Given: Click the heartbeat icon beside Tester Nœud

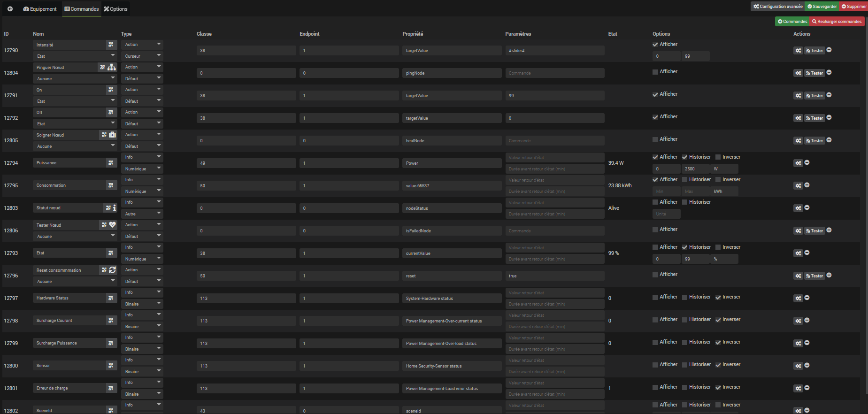Looking at the screenshot, I should point(112,225).
